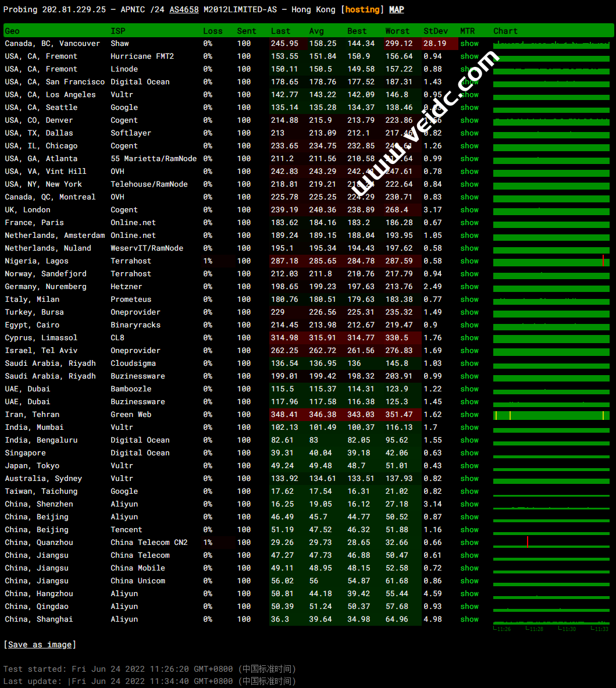Image resolution: width=616 pixels, height=688 pixels.
Task: Show MTR for UK, London Cogent
Action: click(469, 210)
